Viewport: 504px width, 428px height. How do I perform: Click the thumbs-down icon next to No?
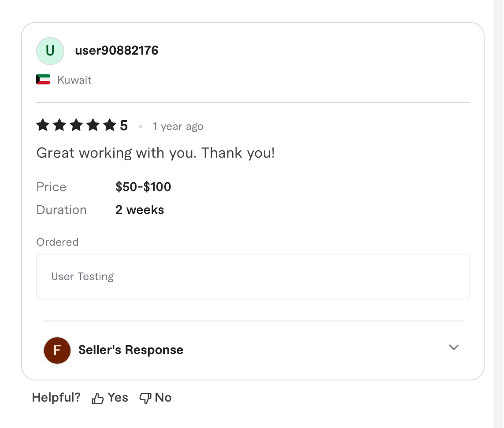pyautogui.click(x=145, y=398)
